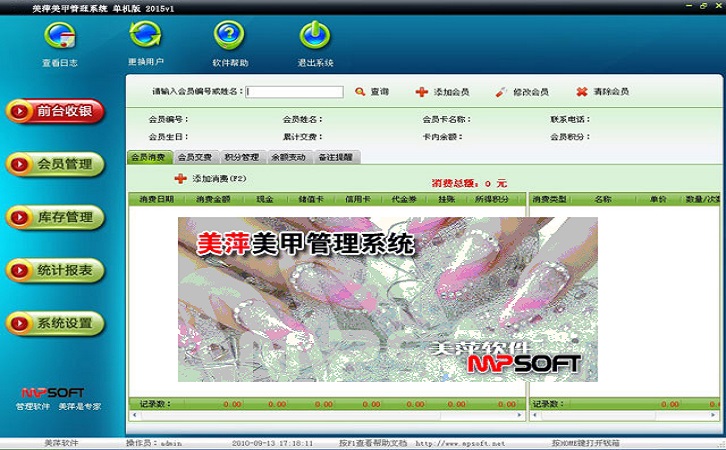Open 会员管理 in the sidebar
The width and height of the screenshot is (726, 450).
(55, 164)
